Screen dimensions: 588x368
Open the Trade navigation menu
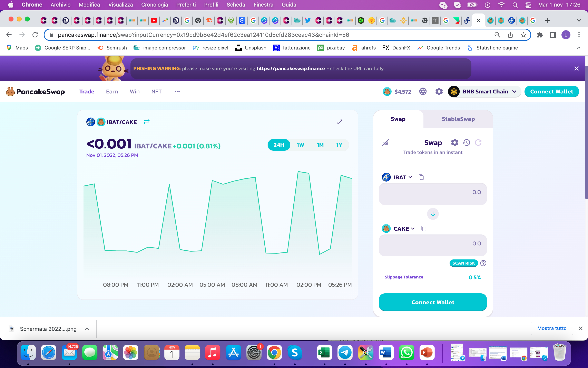[87, 92]
